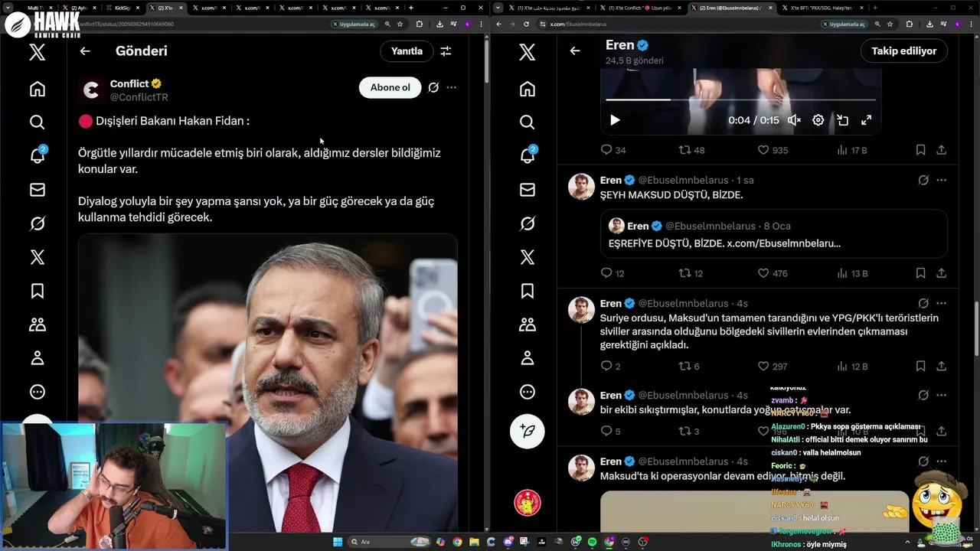This screenshot has height=551, width=980.
Task: Seek on the video progress bar
Action: [x=740, y=99]
